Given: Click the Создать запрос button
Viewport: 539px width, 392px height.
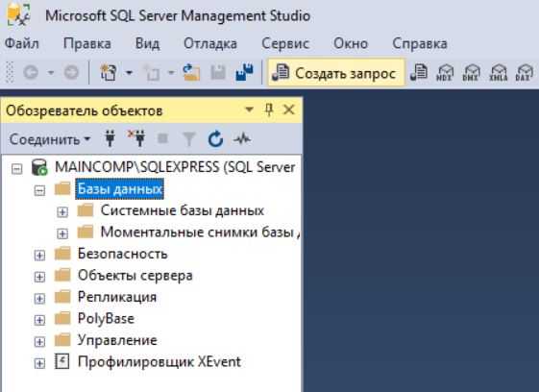Looking at the screenshot, I should click(336, 73).
